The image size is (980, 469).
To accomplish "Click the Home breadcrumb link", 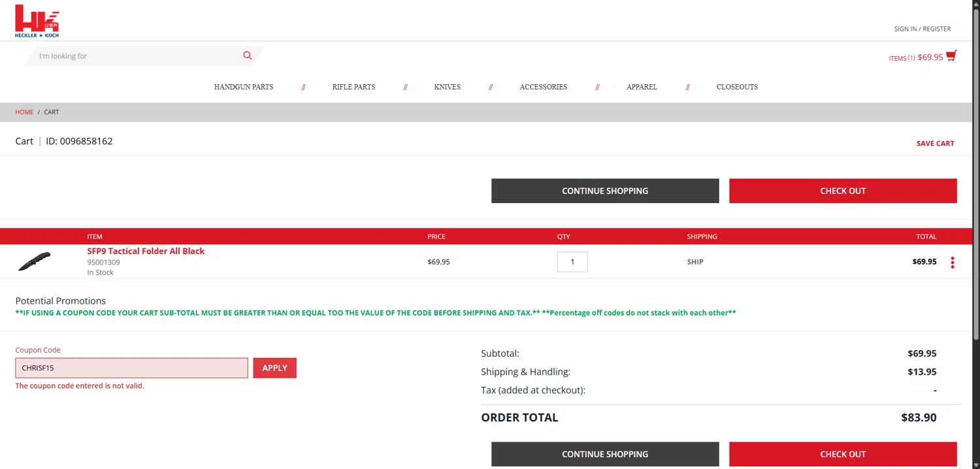I will (24, 112).
